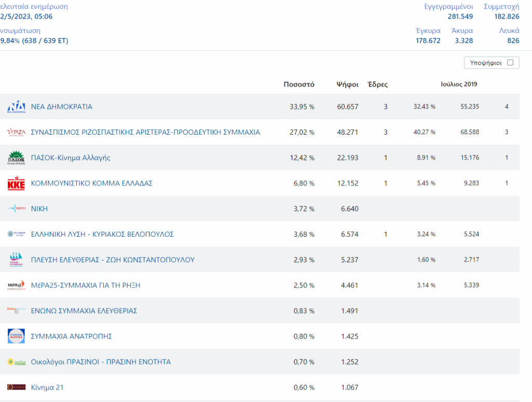Click the Συμμετοχή label

[501, 6]
